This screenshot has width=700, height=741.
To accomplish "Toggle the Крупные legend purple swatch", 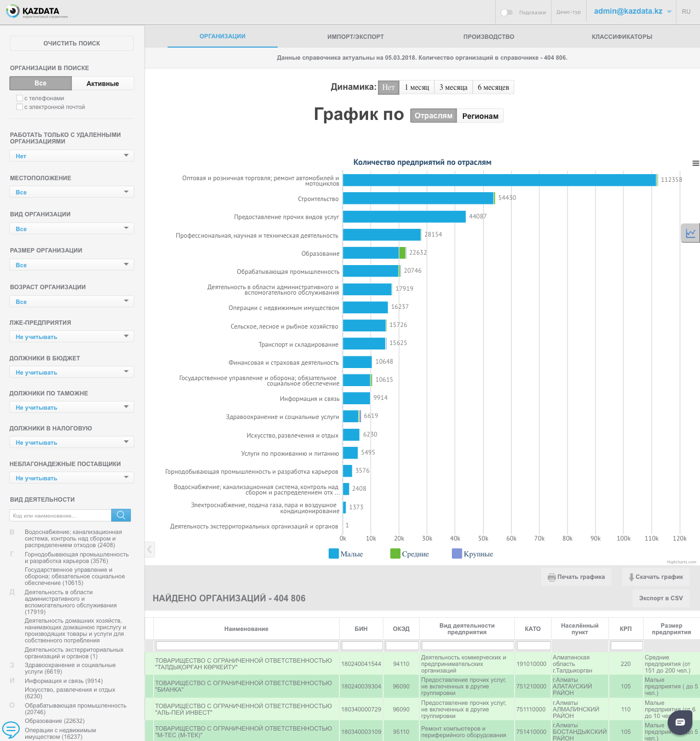I will (x=457, y=554).
